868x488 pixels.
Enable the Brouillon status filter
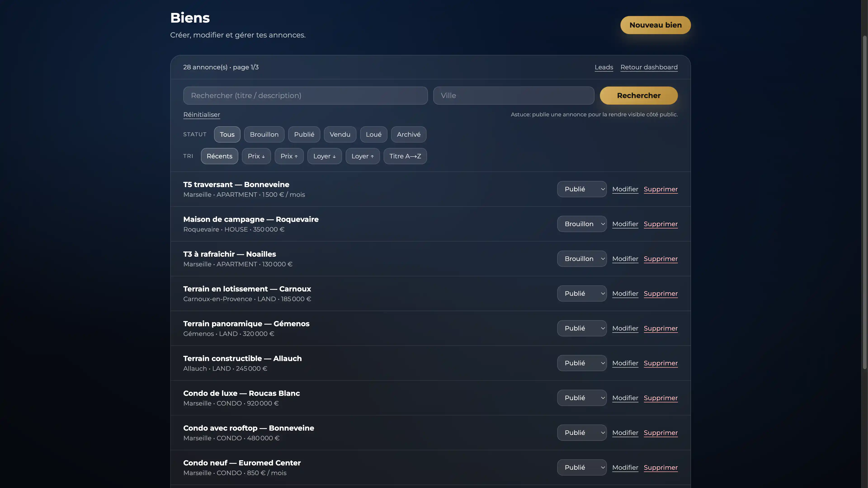tap(264, 134)
